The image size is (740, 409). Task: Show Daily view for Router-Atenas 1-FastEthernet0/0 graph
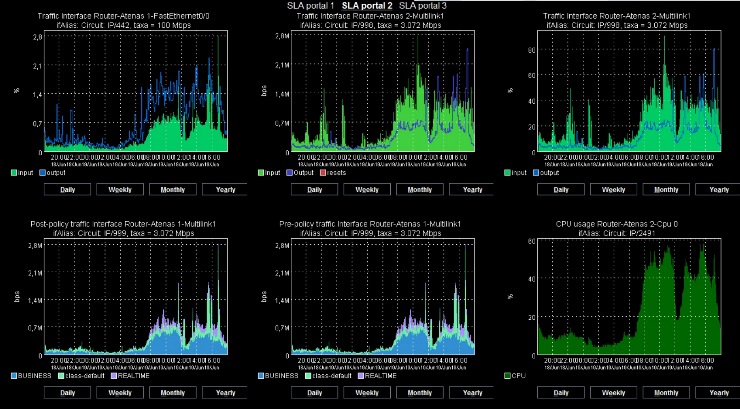(x=67, y=190)
